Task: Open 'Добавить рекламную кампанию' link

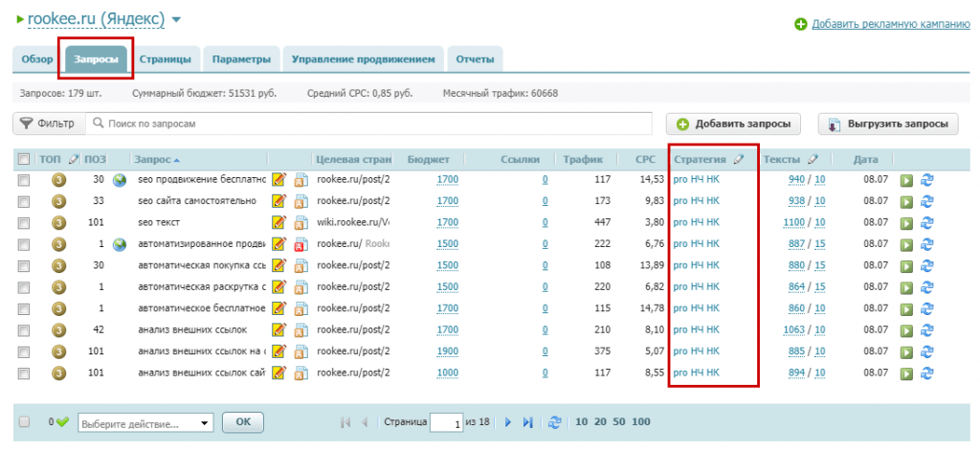Action: pos(891,24)
